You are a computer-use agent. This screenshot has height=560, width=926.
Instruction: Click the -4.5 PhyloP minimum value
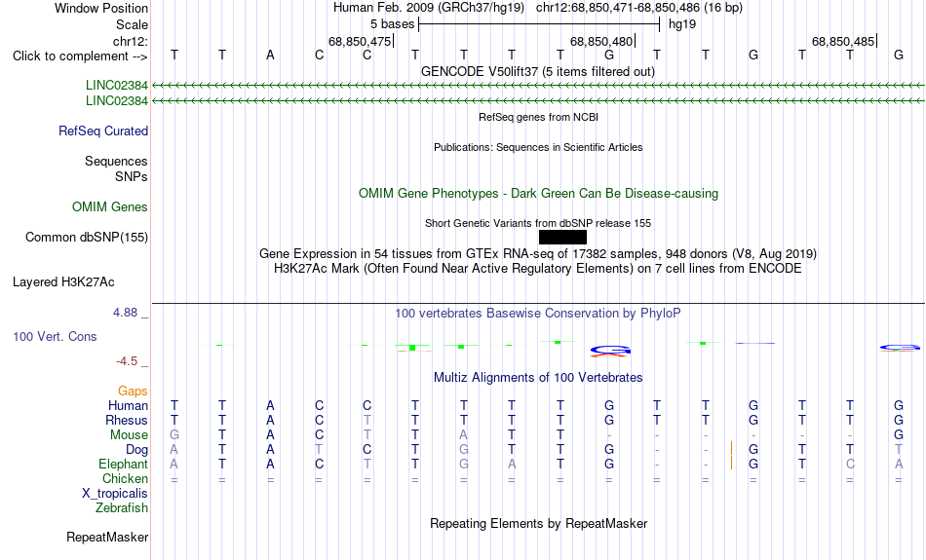[x=127, y=361]
